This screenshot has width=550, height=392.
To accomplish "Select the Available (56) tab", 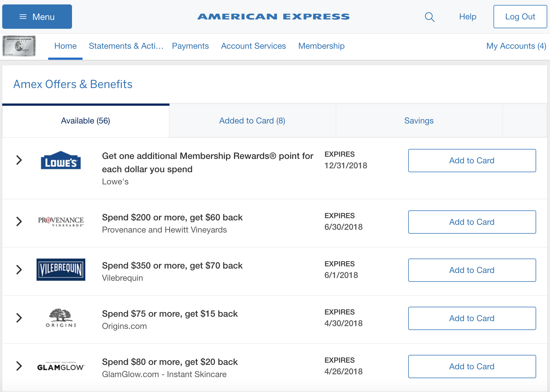I will 86,121.
